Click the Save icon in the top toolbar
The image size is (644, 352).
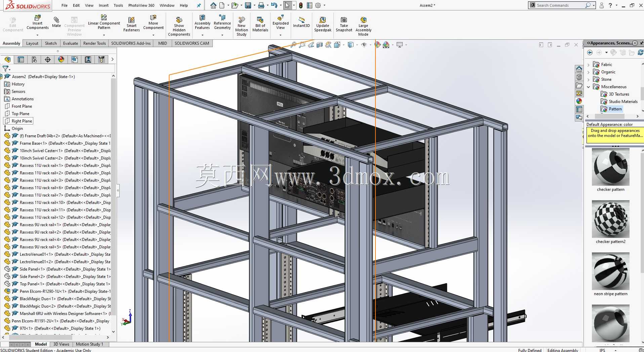pos(248,5)
